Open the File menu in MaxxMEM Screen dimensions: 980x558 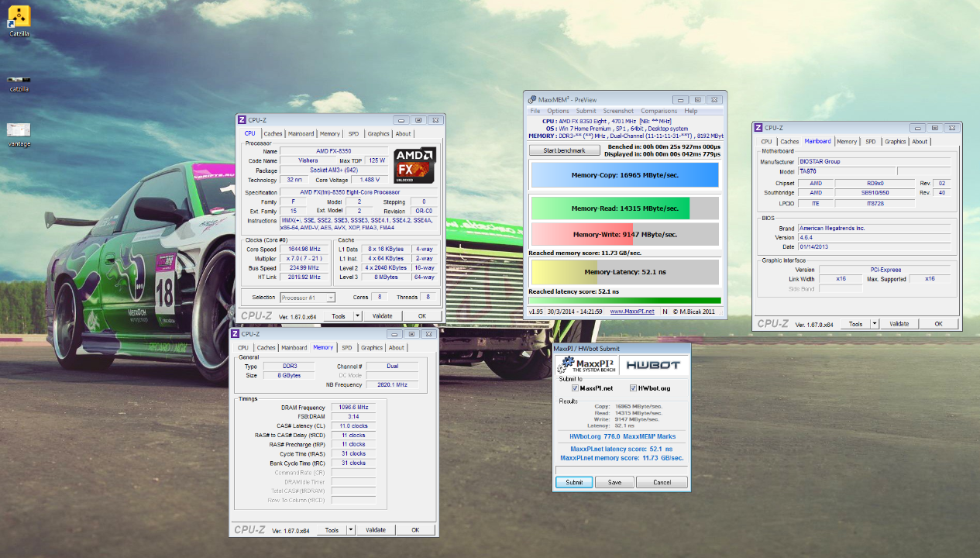(535, 111)
